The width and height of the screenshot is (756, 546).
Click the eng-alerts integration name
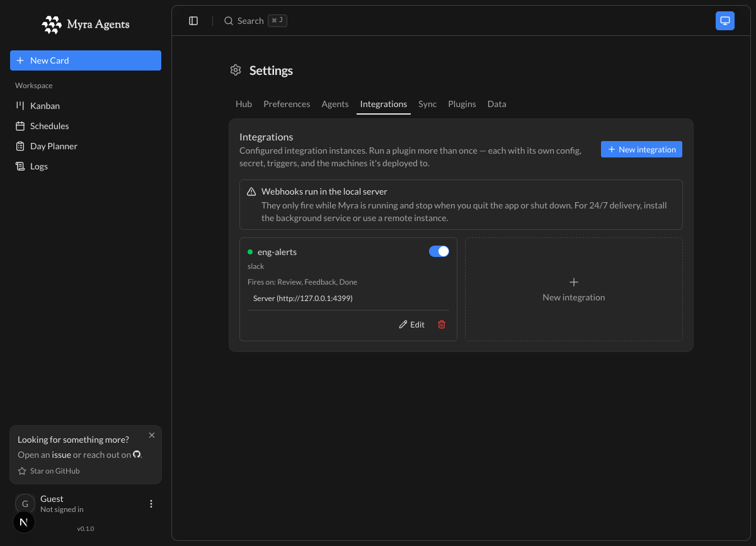click(x=277, y=252)
